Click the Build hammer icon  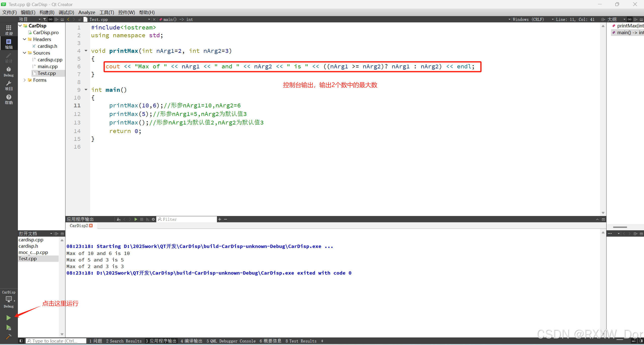(x=9, y=337)
